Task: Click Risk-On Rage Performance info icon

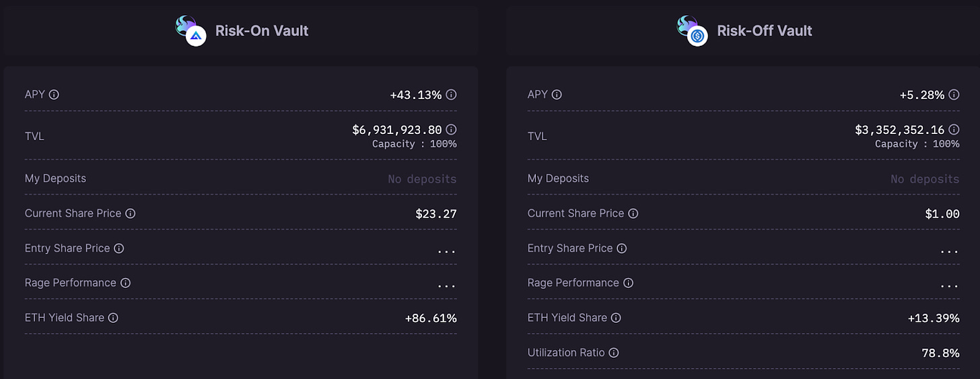Action: click(125, 283)
